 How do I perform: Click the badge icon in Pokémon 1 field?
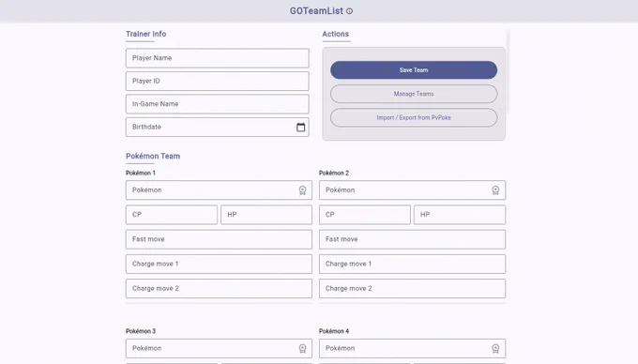pos(302,190)
